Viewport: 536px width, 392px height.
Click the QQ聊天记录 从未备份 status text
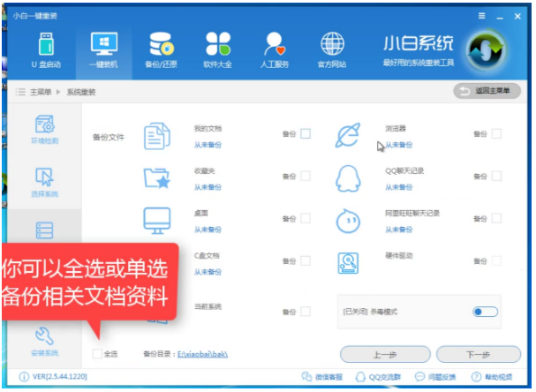399,187
